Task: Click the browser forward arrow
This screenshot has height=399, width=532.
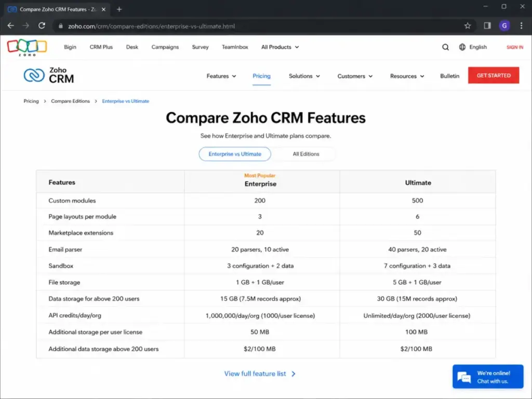Action: 26,26
